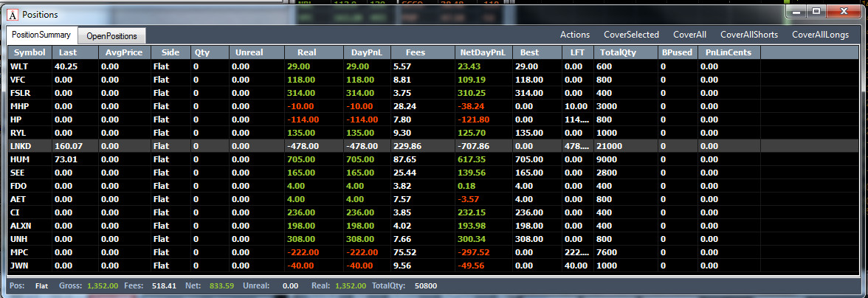Close the Positions window
This screenshot has height=298, width=868.
click(843, 12)
